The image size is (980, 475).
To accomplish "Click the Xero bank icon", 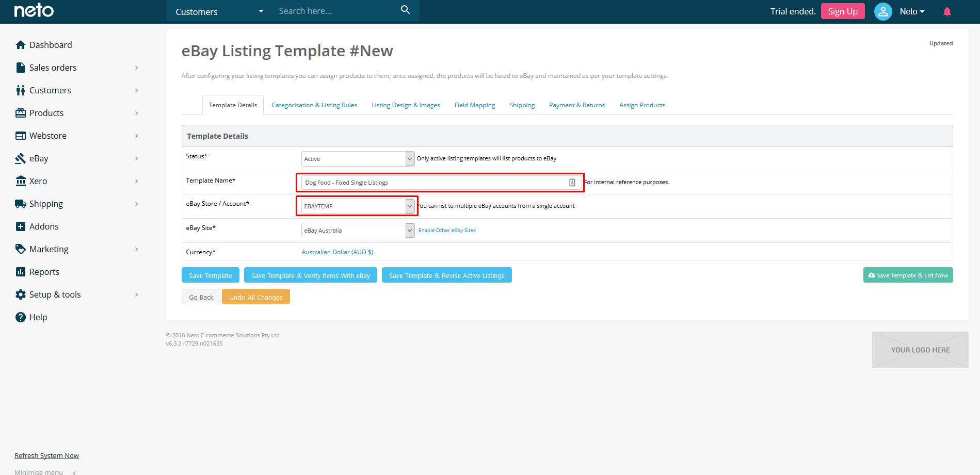I will coord(21,181).
